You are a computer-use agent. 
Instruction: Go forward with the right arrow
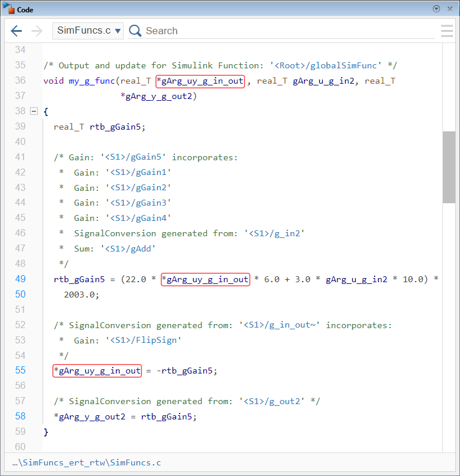[37, 31]
